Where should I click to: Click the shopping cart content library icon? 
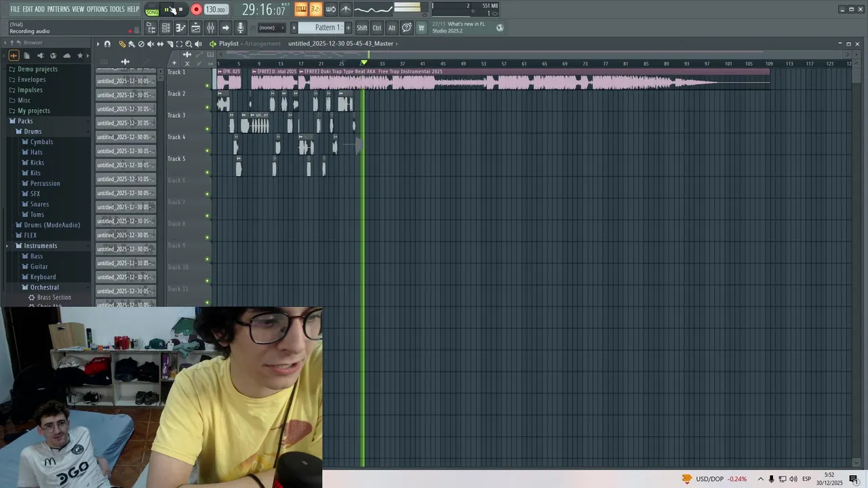(x=421, y=28)
